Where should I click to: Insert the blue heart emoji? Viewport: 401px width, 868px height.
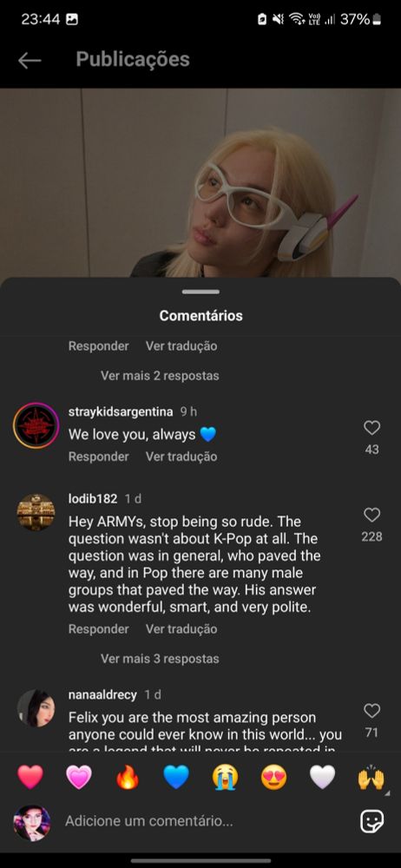(x=176, y=777)
